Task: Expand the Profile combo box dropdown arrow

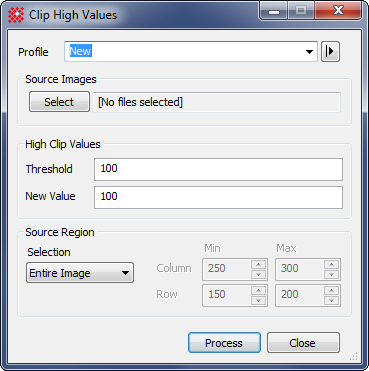Action: coord(309,52)
